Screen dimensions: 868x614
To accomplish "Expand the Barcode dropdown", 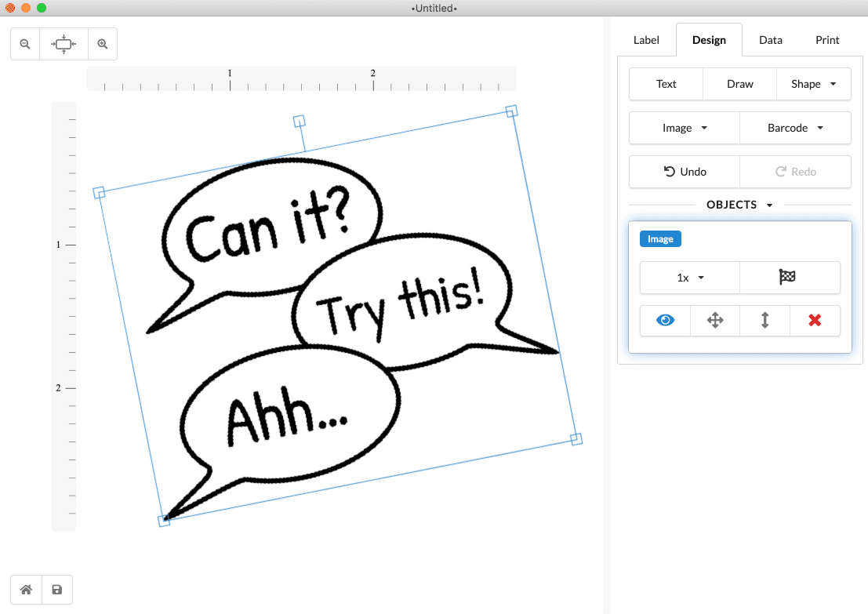I will tap(795, 129).
